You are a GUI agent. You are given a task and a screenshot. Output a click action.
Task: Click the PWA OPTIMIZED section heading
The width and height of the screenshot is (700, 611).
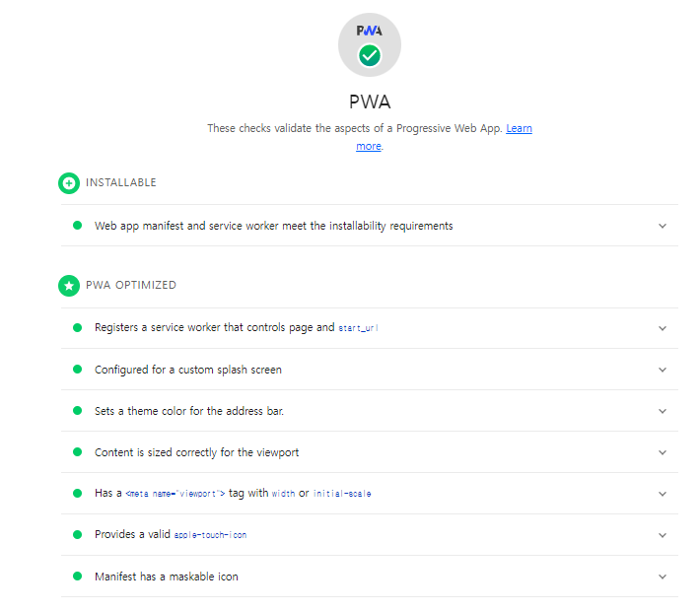pyautogui.click(x=131, y=285)
